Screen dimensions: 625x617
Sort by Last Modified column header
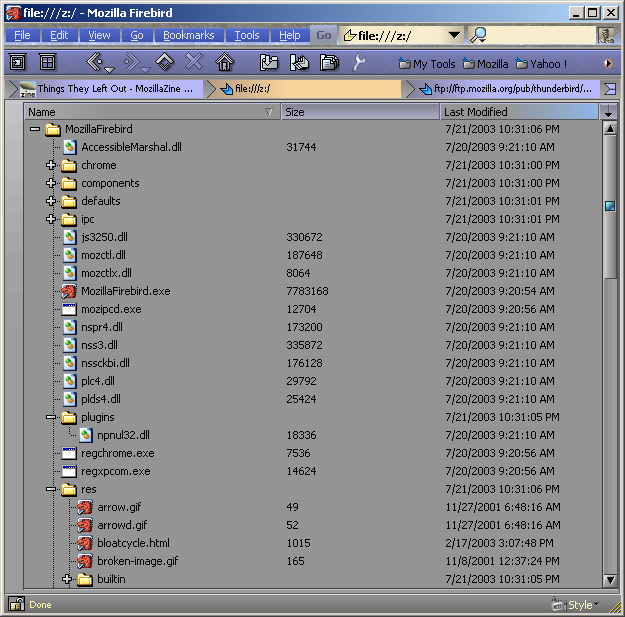click(518, 112)
